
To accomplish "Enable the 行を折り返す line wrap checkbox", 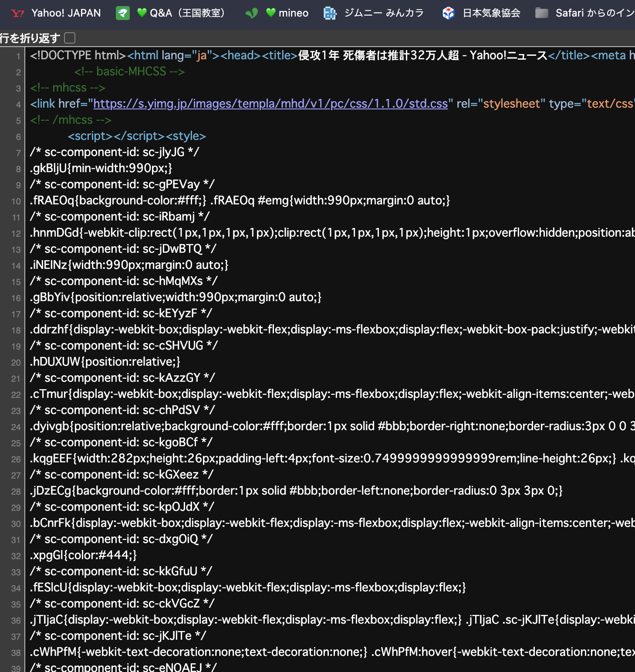I will click(x=70, y=38).
